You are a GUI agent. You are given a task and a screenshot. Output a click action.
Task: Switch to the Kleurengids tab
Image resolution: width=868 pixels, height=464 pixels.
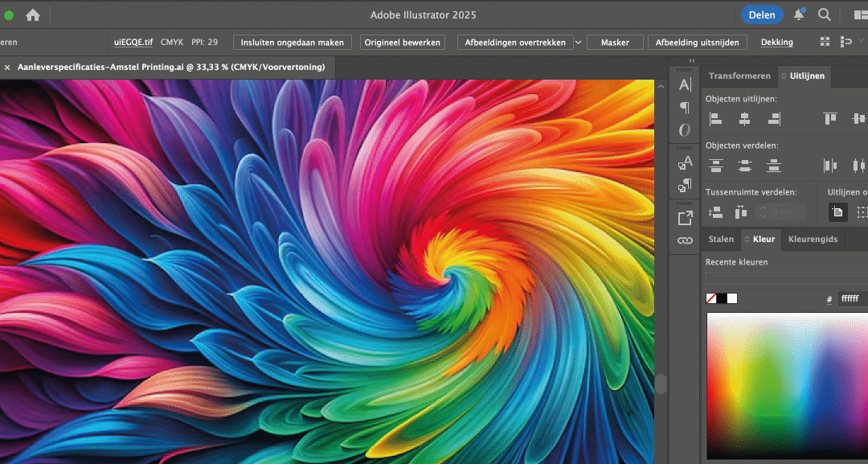click(813, 239)
